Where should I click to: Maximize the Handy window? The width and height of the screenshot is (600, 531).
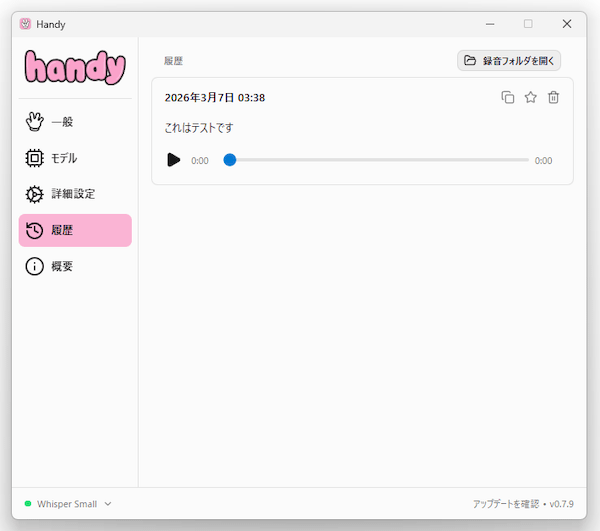(x=528, y=24)
